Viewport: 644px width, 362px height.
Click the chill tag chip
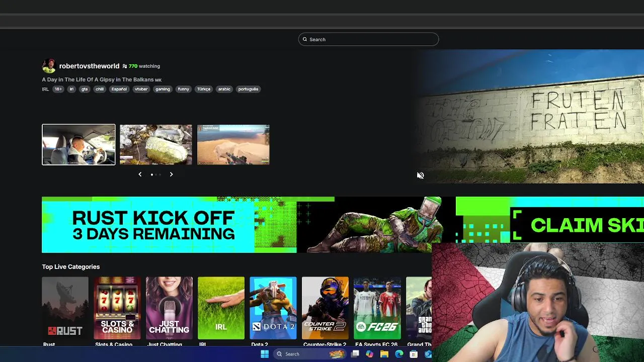point(100,89)
